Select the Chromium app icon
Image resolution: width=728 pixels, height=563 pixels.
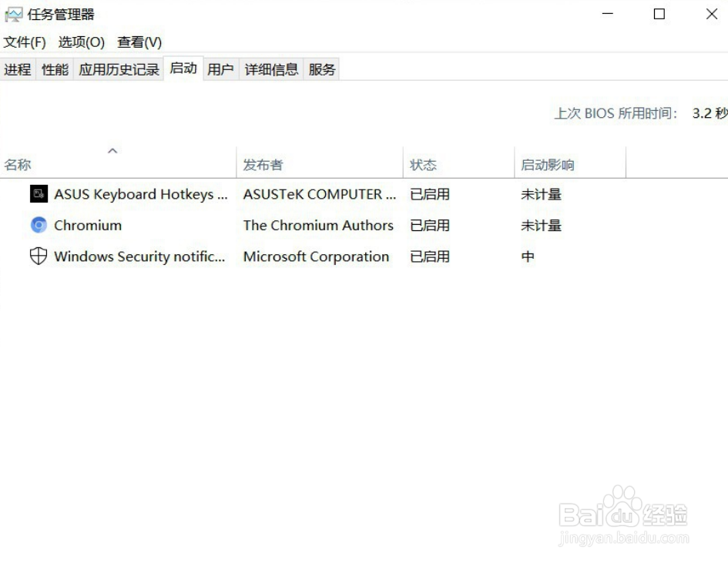(39, 225)
